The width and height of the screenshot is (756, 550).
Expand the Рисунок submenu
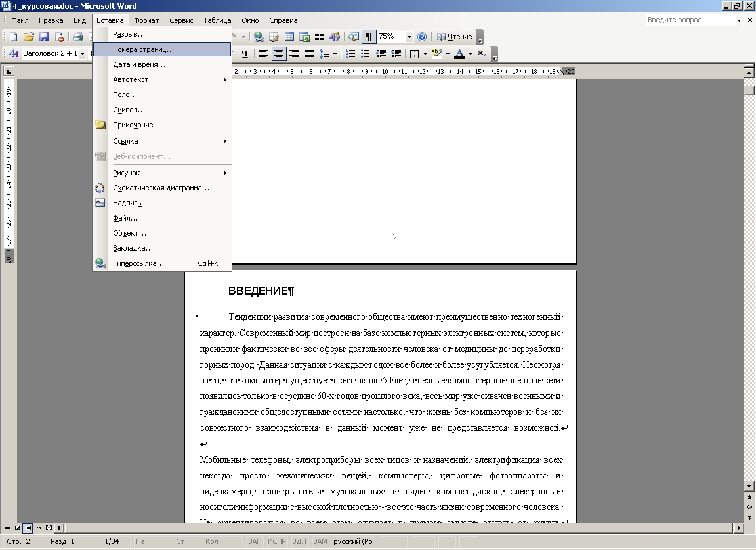click(x=162, y=173)
